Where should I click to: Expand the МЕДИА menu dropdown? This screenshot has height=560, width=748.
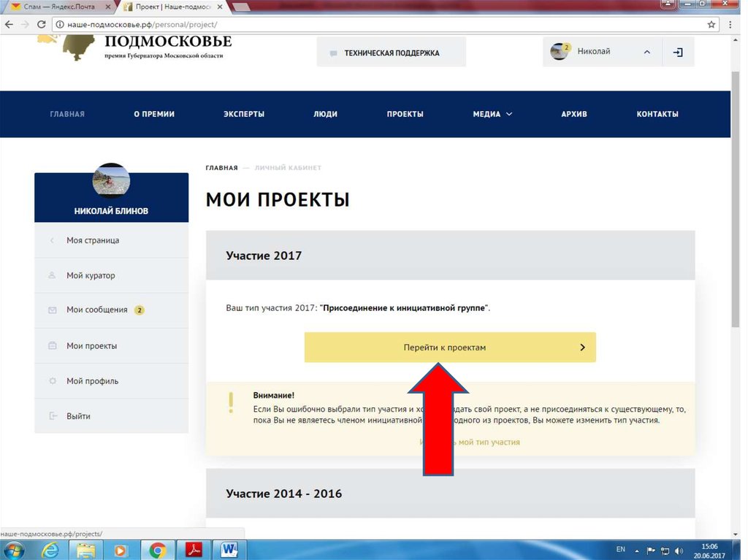point(492,114)
